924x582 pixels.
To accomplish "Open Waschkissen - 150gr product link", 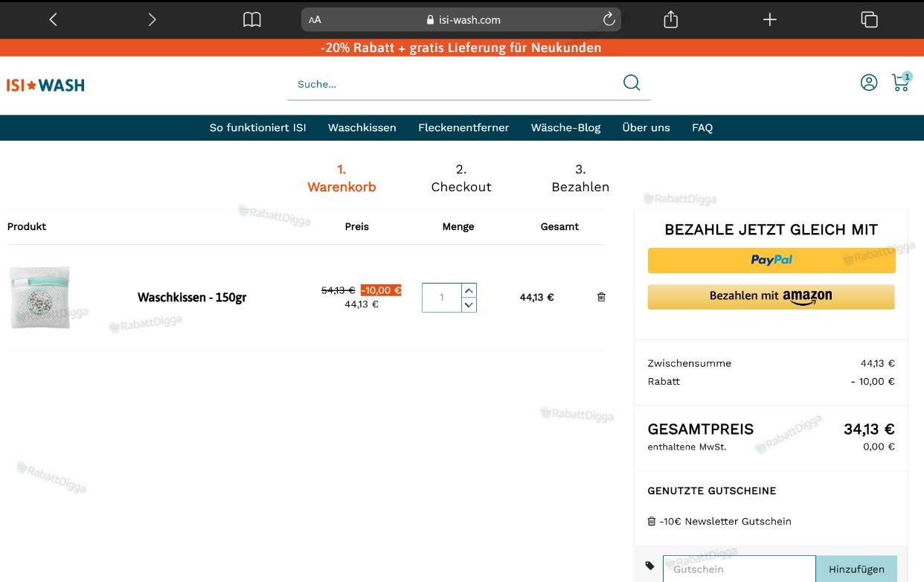I will point(192,298).
